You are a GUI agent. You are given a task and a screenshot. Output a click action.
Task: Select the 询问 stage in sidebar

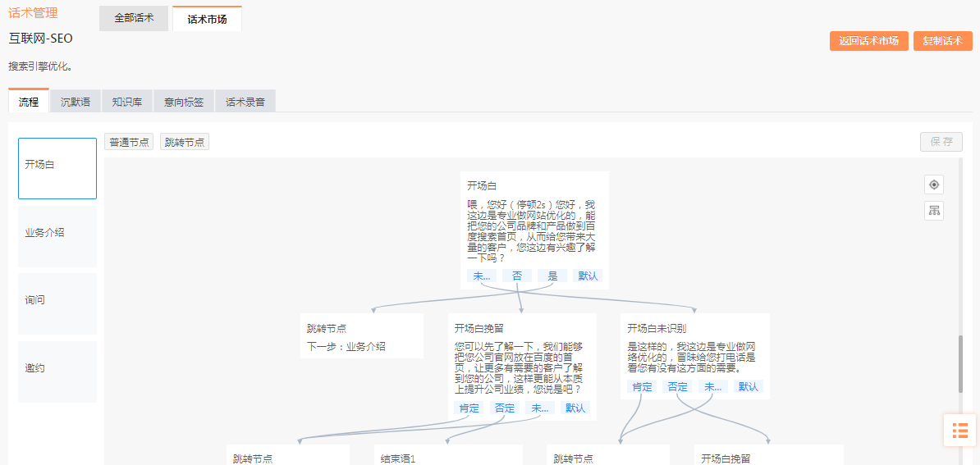coord(57,301)
